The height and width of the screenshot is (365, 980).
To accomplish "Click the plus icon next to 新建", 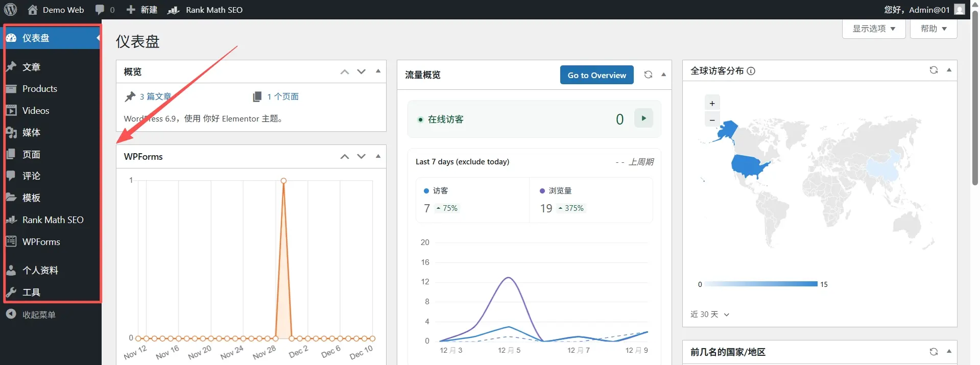I will (x=131, y=10).
